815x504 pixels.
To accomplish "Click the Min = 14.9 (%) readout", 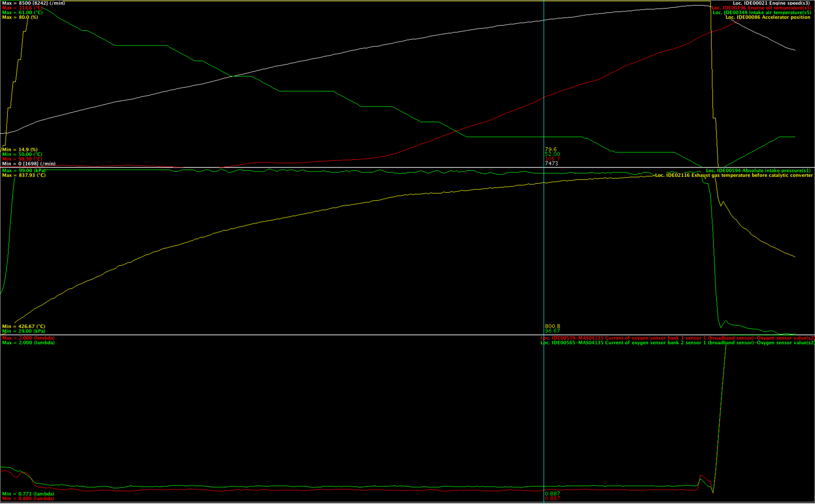I will (x=20, y=150).
